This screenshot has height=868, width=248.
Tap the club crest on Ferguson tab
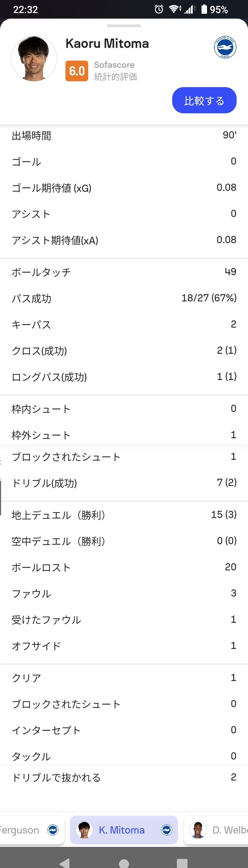(53, 830)
